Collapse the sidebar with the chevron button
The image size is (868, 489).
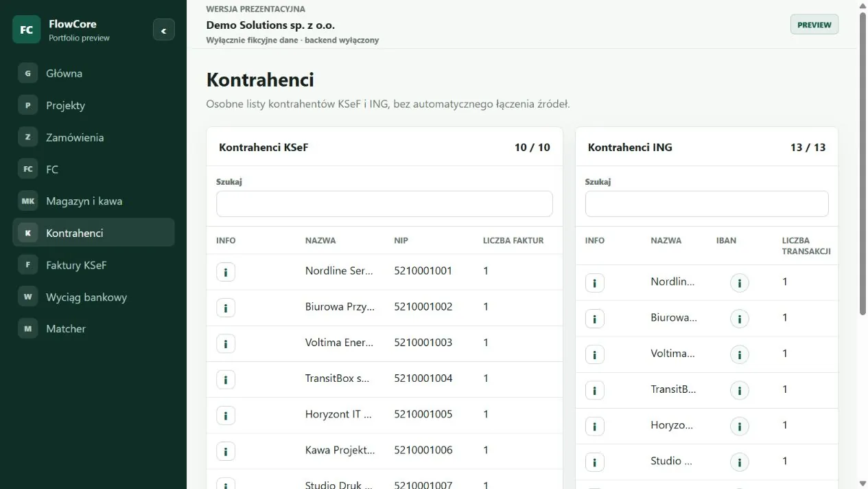tap(163, 30)
